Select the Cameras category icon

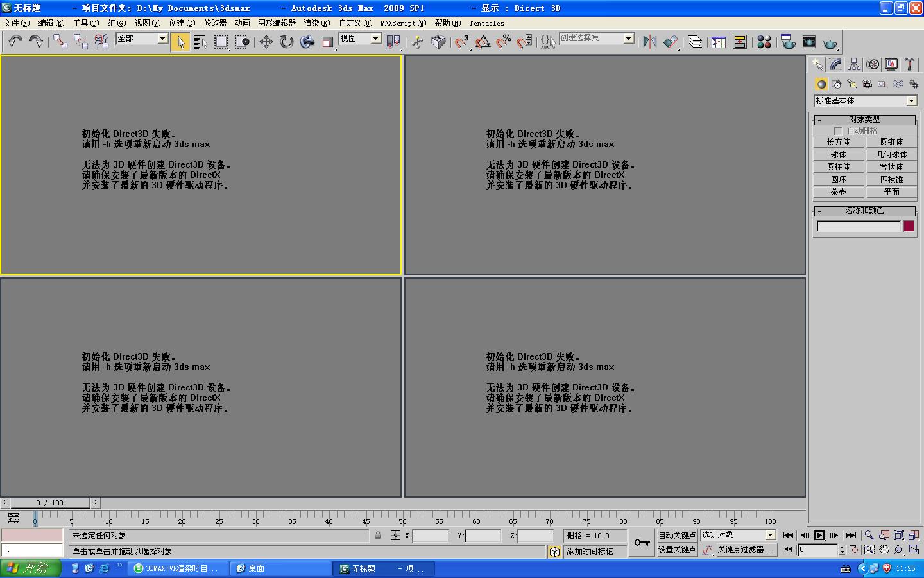click(x=868, y=84)
